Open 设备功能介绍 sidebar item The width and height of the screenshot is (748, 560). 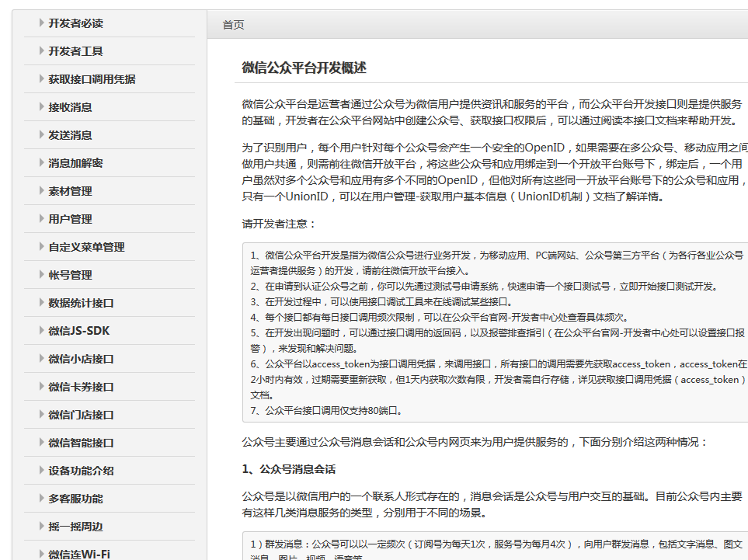(x=81, y=471)
